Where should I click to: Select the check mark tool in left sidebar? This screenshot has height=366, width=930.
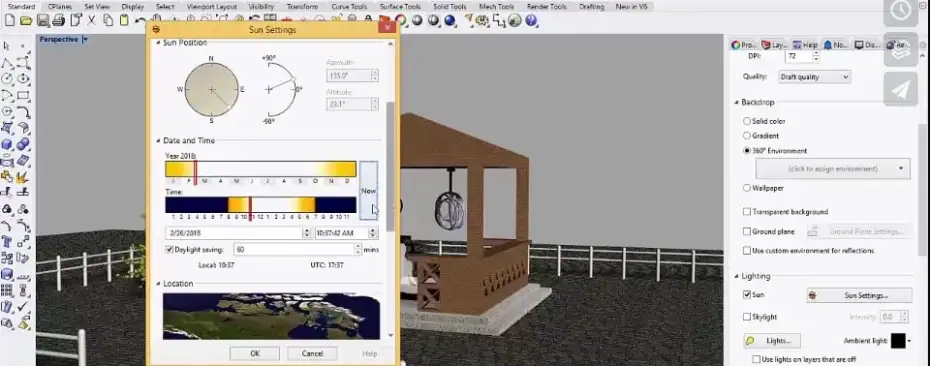[23, 307]
